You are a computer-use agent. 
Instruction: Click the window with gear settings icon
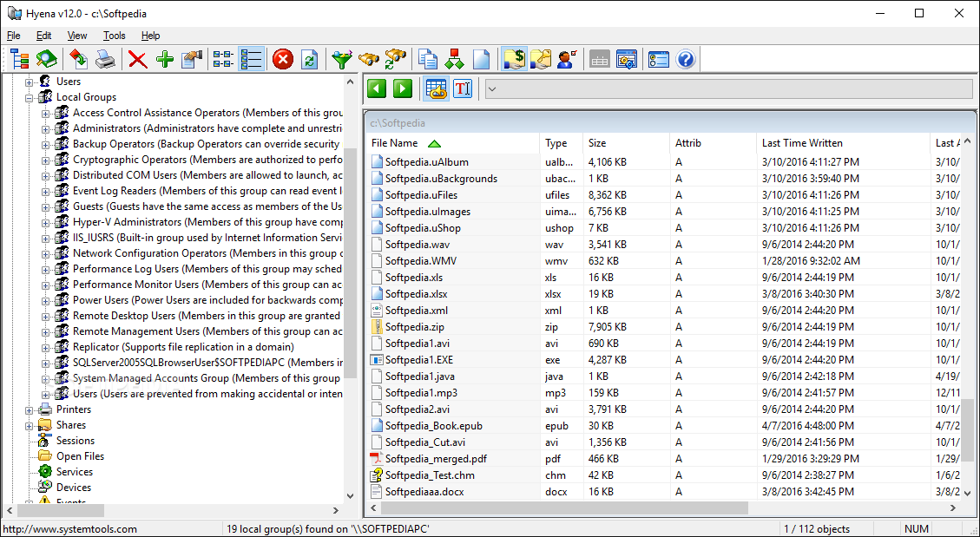(626, 59)
